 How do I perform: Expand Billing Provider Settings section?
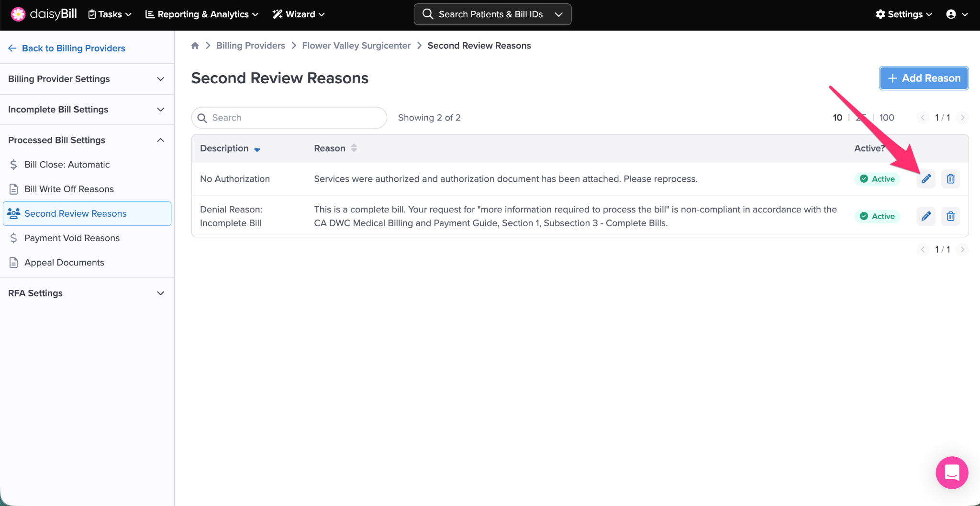[87, 79]
